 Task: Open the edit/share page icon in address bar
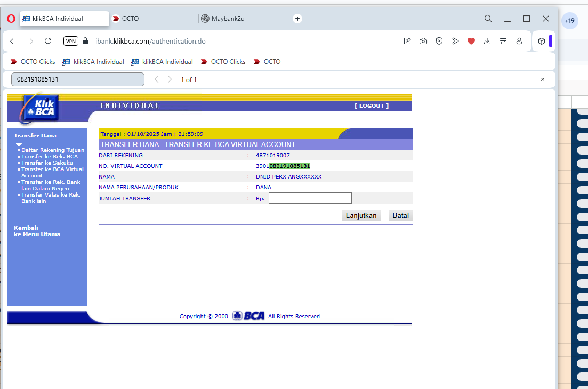pyautogui.click(x=407, y=41)
